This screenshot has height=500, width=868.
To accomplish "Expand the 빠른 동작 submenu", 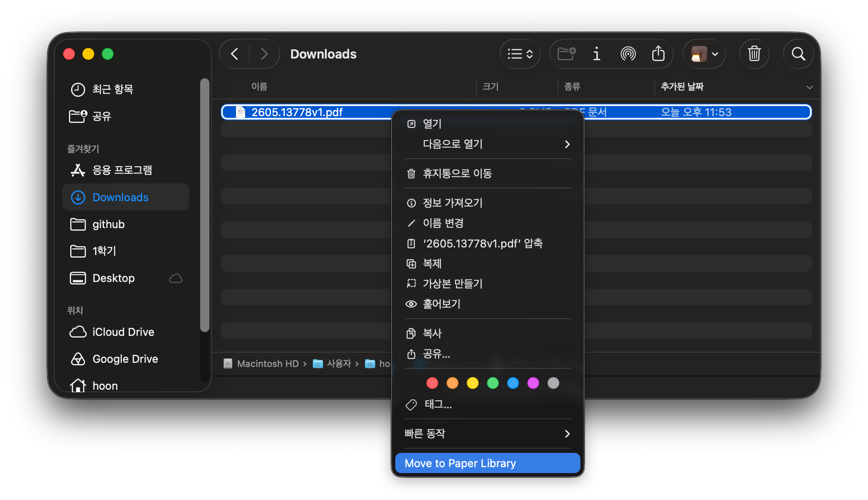I will 488,434.
